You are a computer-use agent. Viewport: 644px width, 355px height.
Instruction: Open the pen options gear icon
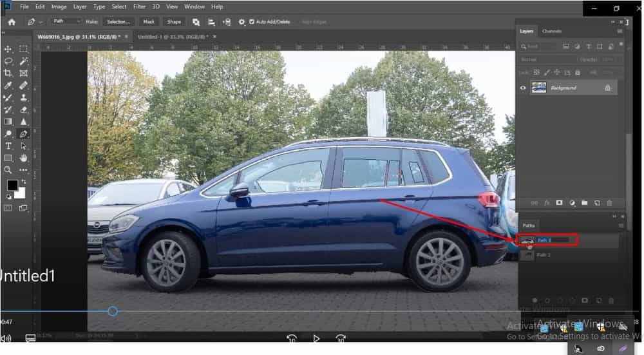[241, 22]
